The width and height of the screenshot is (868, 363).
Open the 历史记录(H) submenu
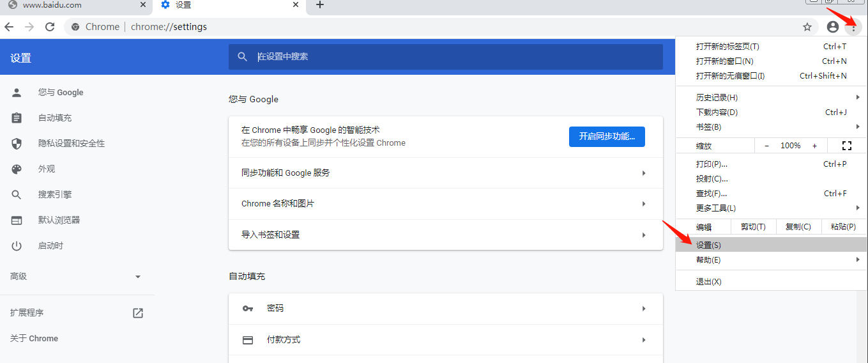tap(772, 98)
